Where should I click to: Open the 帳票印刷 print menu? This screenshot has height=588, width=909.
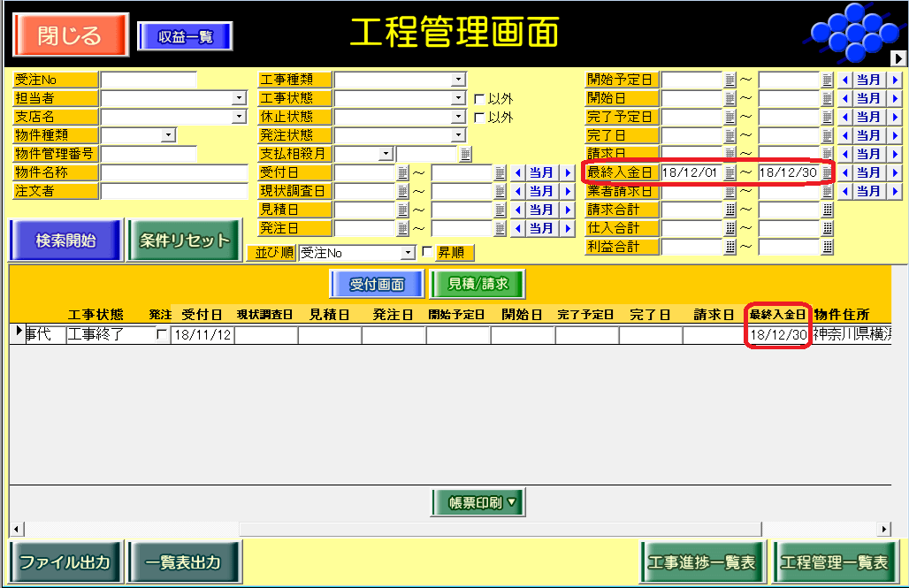[x=478, y=502]
